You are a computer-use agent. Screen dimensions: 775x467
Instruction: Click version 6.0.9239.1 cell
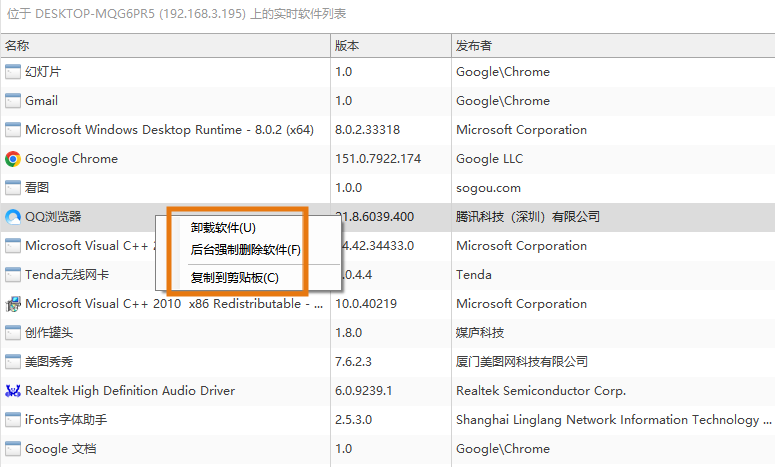(364, 391)
